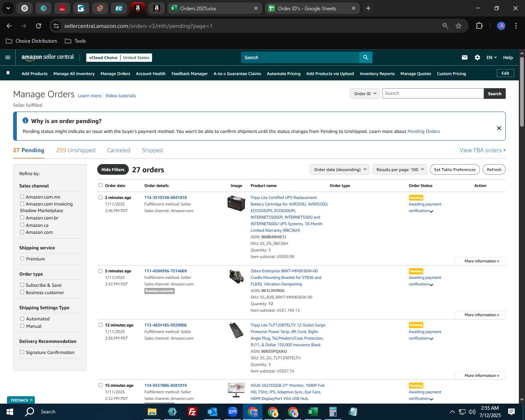Switch to the Shipped orders tab
Image resolution: width=525 pixels, height=420 pixels.
(152, 150)
